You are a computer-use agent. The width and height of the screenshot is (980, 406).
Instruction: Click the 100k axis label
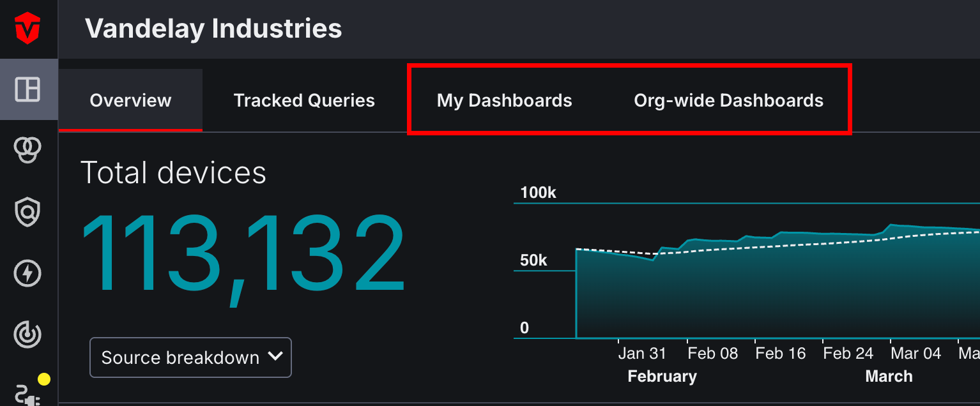click(538, 193)
